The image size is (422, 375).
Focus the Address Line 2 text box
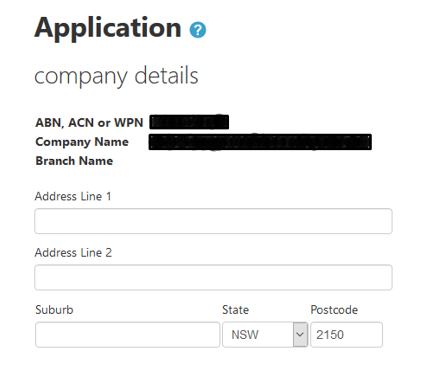coord(213,277)
